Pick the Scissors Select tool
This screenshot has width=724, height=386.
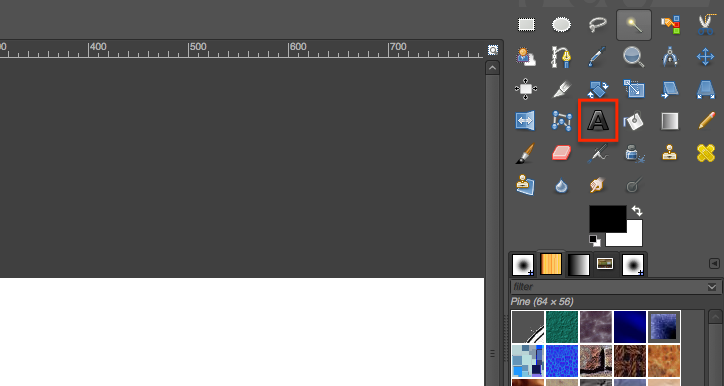pyautogui.click(x=706, y=24)
